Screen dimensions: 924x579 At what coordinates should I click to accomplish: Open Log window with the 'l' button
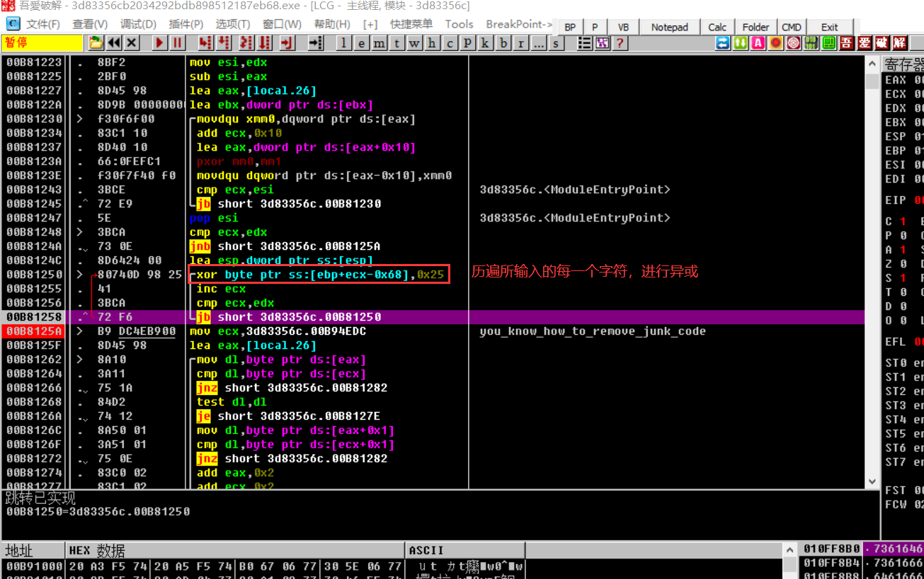344,43
